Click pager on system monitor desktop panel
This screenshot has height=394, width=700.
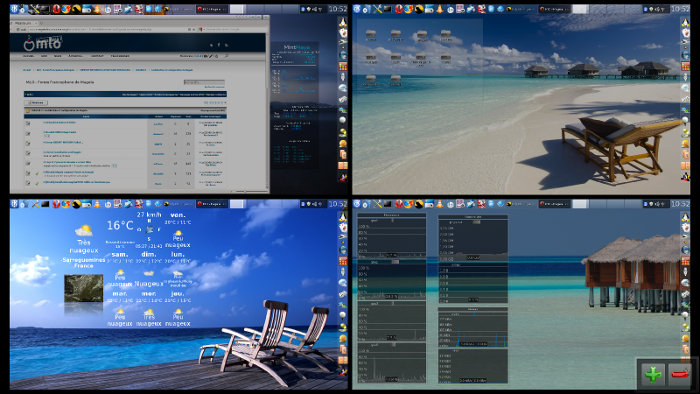pyautogui.click(x=607, y=204)
